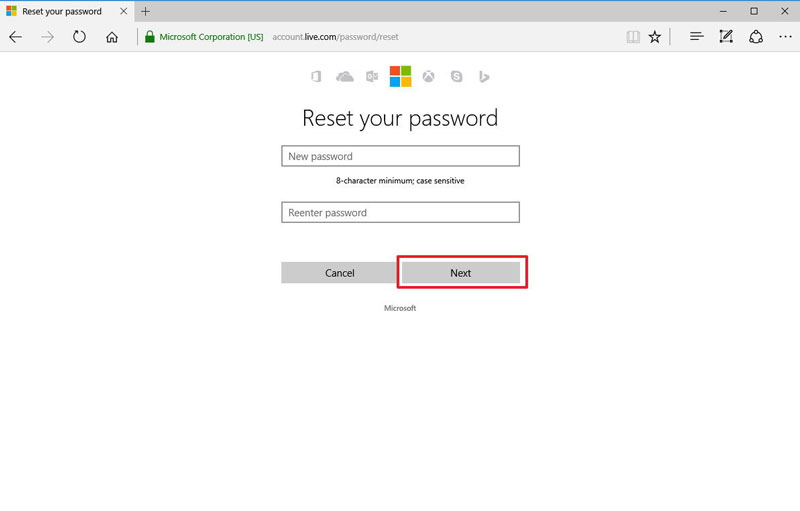Screen dimensions: 800x511
Task: Open the Hub lines icon
Action: click(697, 37)
